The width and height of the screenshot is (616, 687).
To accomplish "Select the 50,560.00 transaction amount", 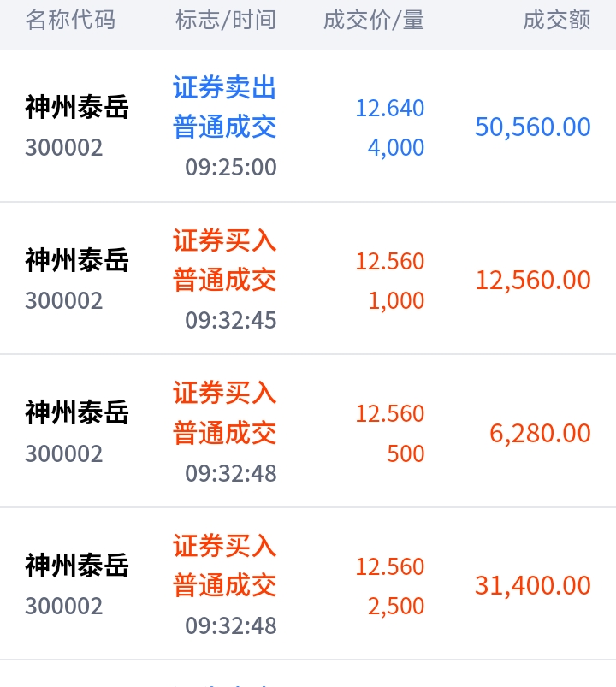I will point(533,127).
